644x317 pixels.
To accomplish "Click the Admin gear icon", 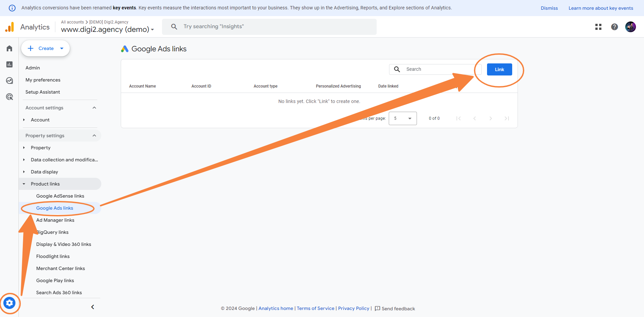I will [9, 303].
